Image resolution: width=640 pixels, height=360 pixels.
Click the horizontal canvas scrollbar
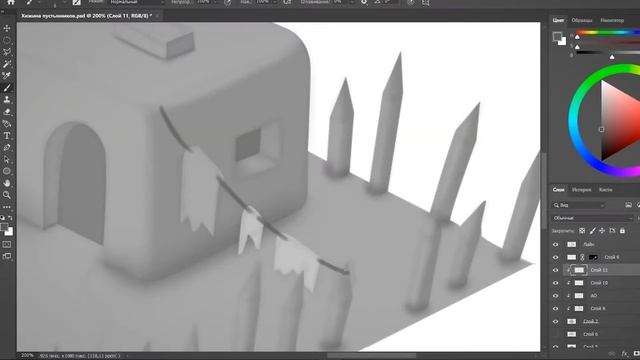(371, 356)
